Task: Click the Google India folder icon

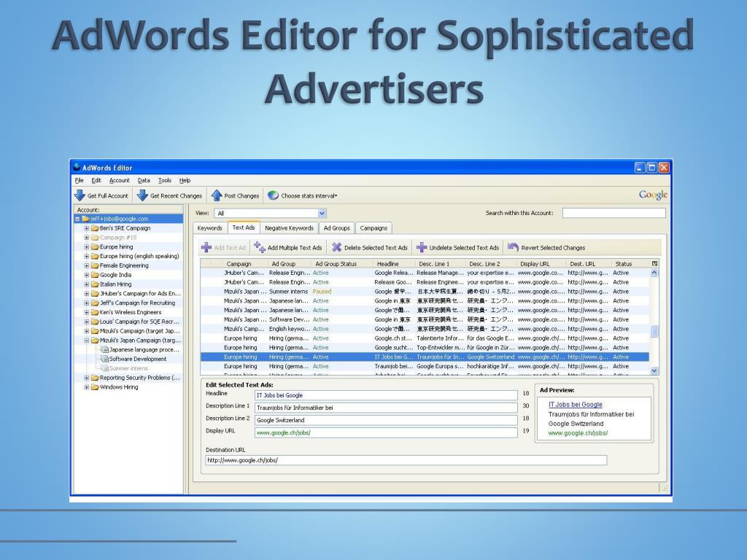Action: pyautogui.click(x=95, y=275)
